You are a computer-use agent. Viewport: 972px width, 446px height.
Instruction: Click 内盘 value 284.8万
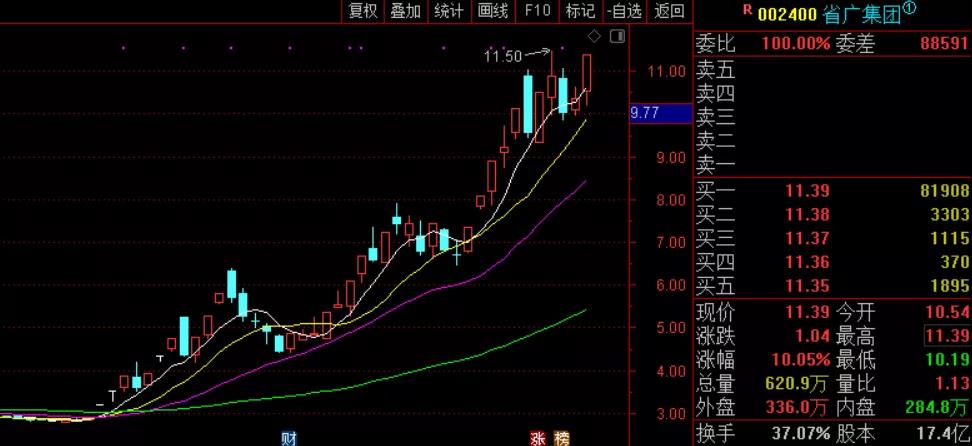(x=938, y=408)
